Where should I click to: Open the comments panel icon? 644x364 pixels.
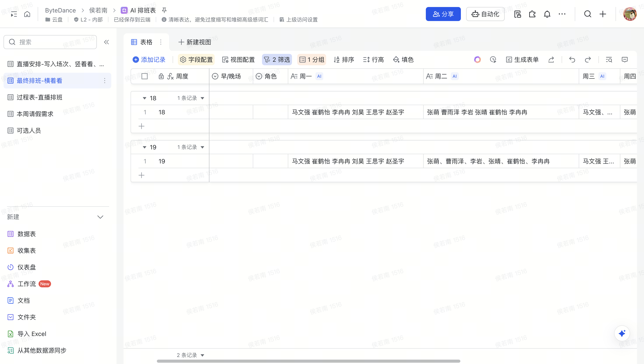click(625, 60)
